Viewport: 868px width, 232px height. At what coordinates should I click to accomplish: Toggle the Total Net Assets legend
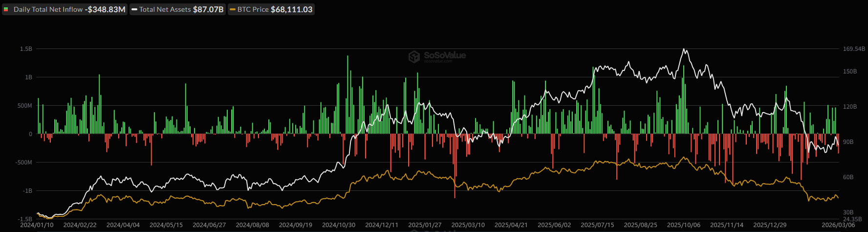178,9
